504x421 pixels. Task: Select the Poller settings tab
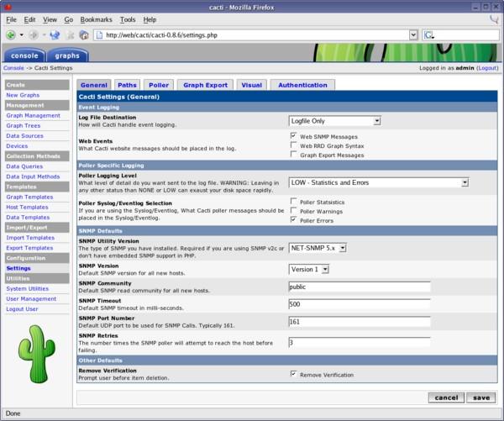pyautogui.click(x=159, y=85)
